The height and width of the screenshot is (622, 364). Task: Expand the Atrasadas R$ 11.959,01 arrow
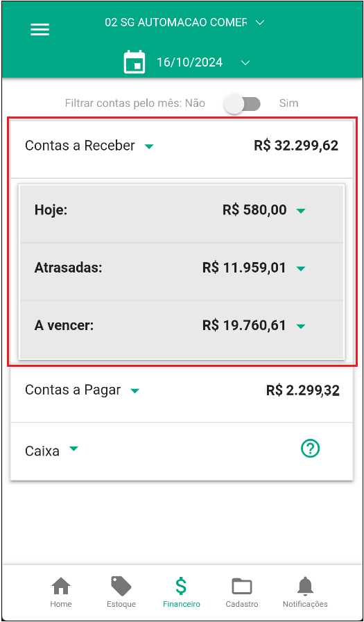click(301, 268)
